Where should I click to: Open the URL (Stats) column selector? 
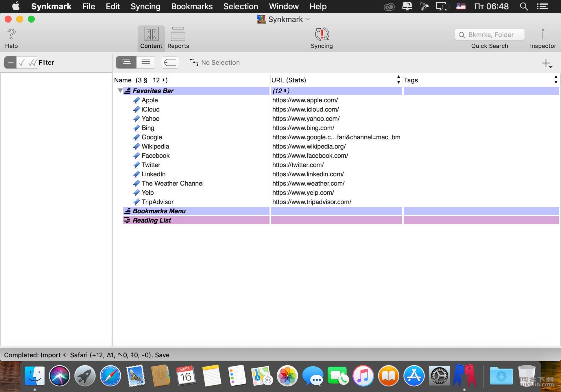(398, 79)
